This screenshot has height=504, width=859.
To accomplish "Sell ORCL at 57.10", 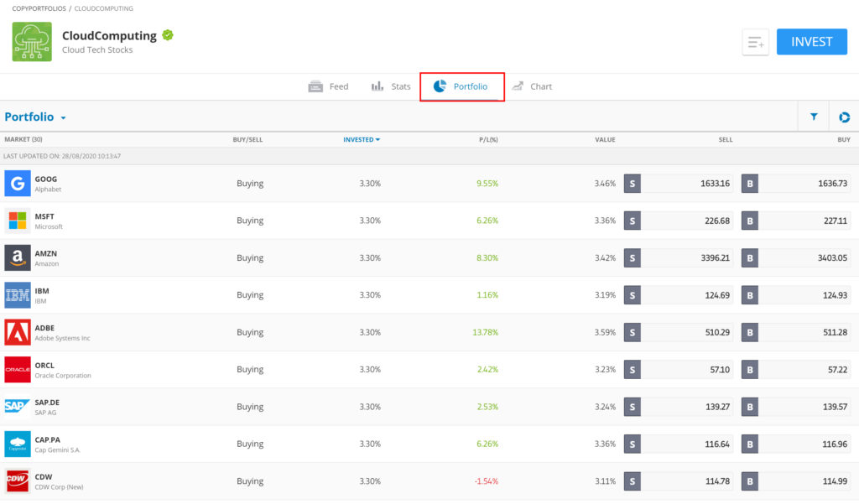I will pos(679,370).
